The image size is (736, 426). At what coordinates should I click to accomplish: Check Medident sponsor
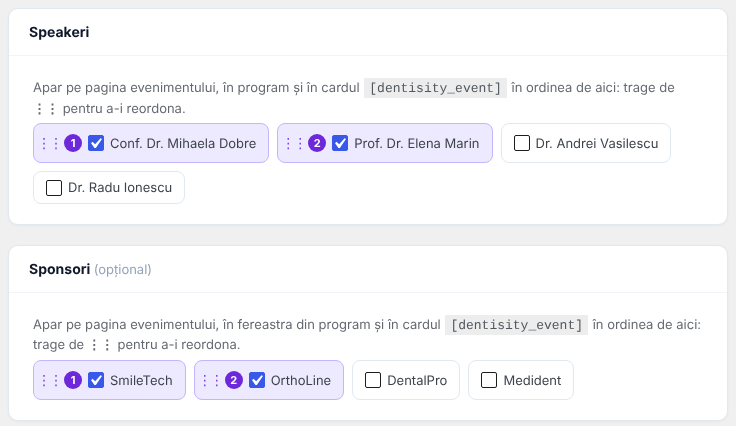click(489, 380)
